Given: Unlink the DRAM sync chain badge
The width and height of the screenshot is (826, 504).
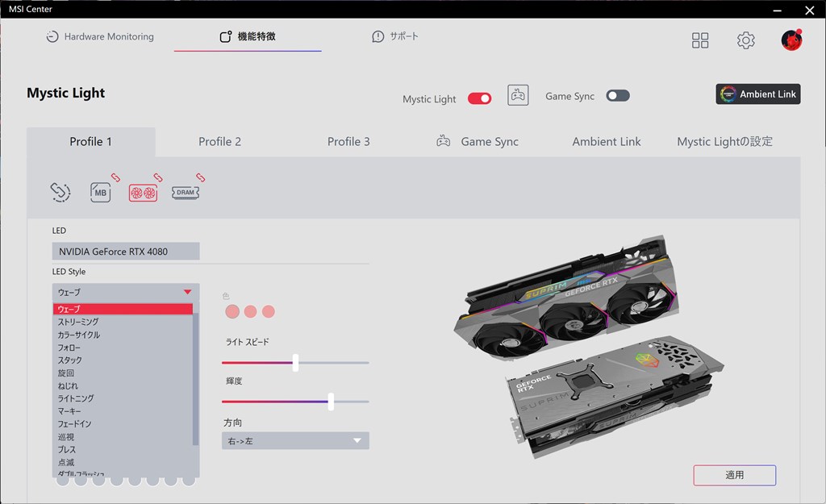Looking at the screenshot, I should tap(200, 177).
